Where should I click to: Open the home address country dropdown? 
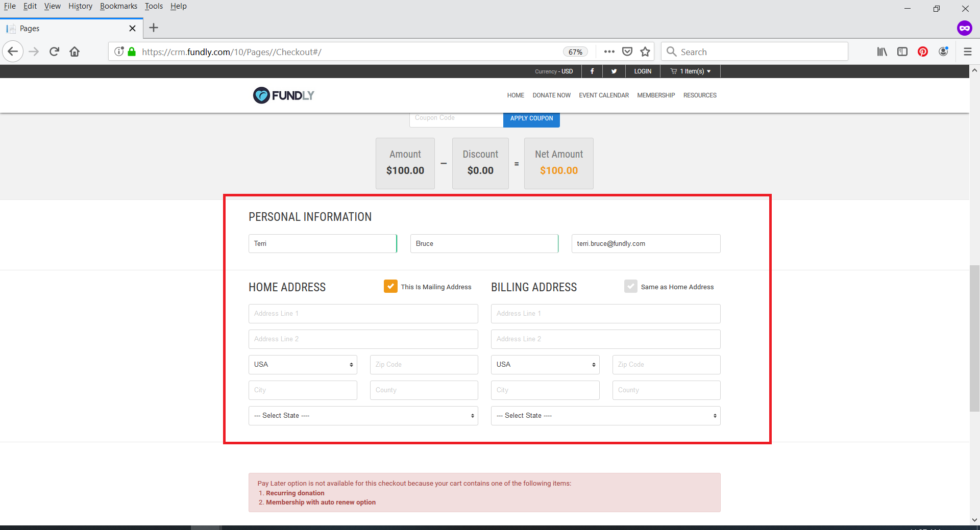[x=302, y=364]
